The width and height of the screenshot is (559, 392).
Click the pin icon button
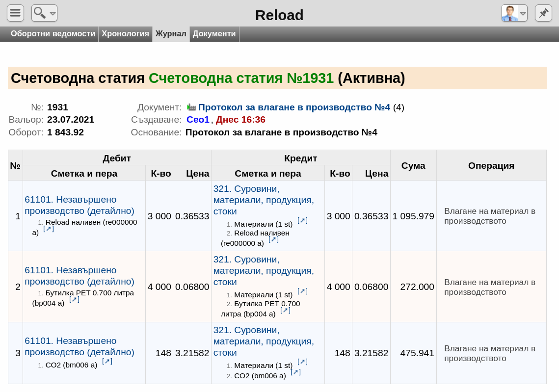[x=543, y=13]
